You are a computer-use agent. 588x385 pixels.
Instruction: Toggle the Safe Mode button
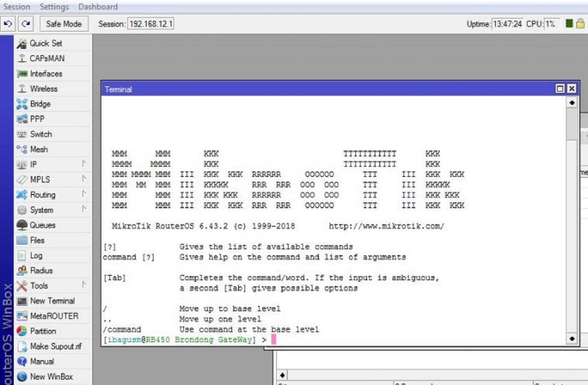click(x=64, y=24)
